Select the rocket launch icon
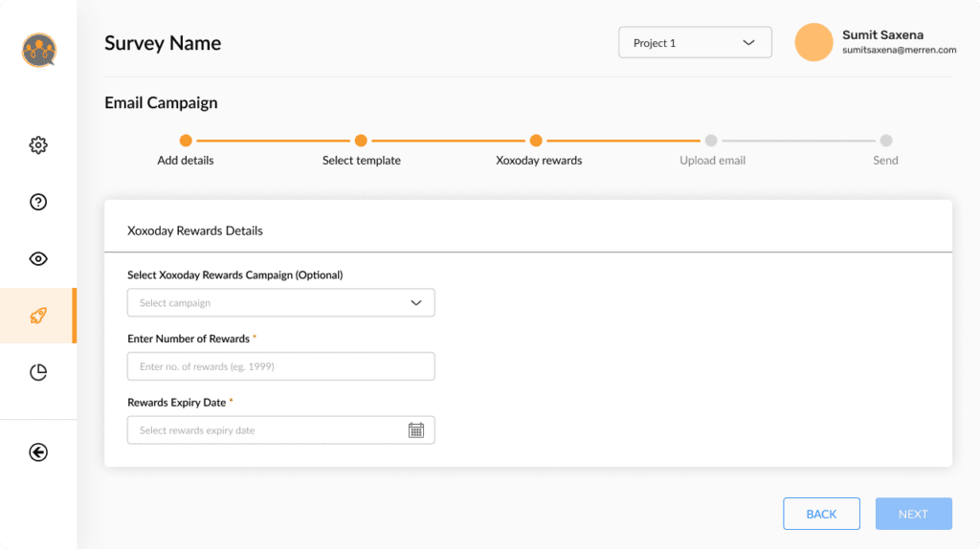The image size is (980, 549). [x=38, y=316]
